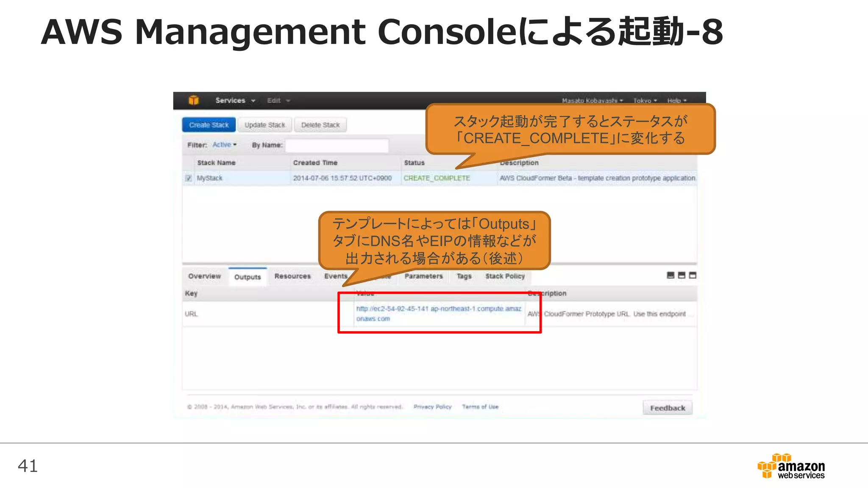Switch to the Events tab
Screen dimensions: 868x488
point(336,276)
